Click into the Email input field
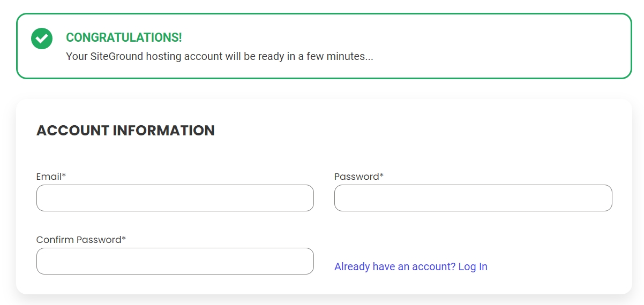Viewport: 644px width, 305px height. [x=175, y=198]
